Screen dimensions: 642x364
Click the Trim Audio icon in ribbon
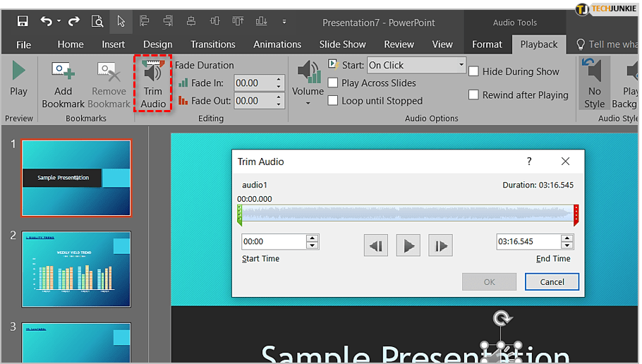152,73
